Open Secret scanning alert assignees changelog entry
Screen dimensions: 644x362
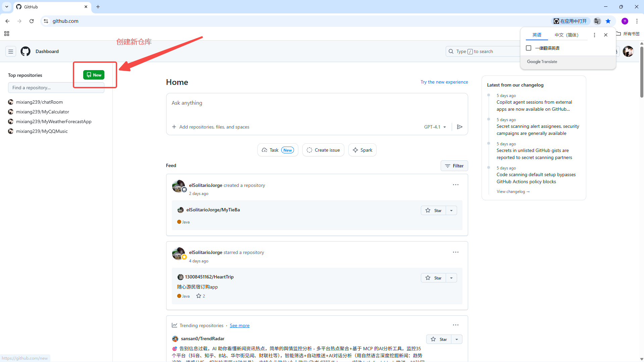[538, 130]
